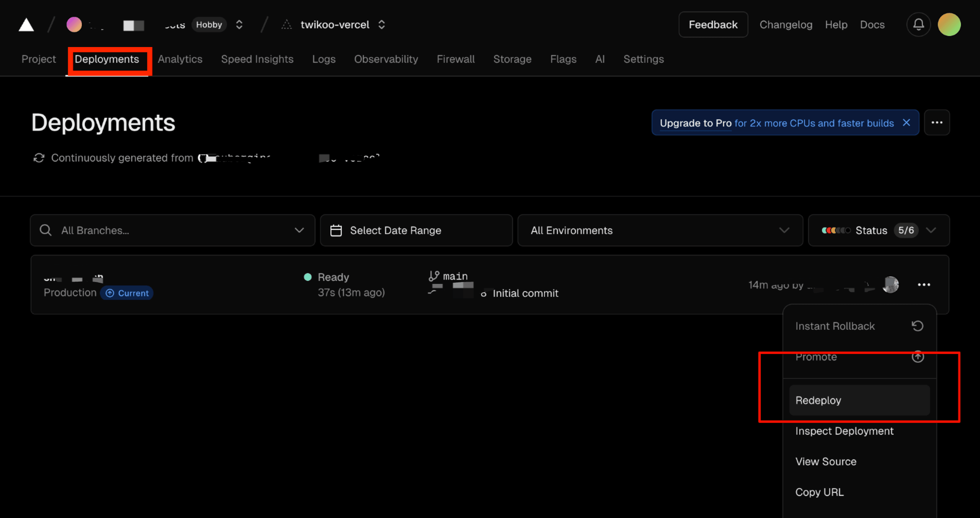
Task: Choose Redeploy from the context menu
Action: (859, 400)
